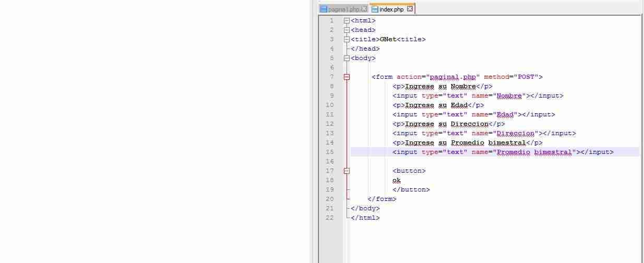Click the pagina1.php file icon in tab

(x=324, y=9)
